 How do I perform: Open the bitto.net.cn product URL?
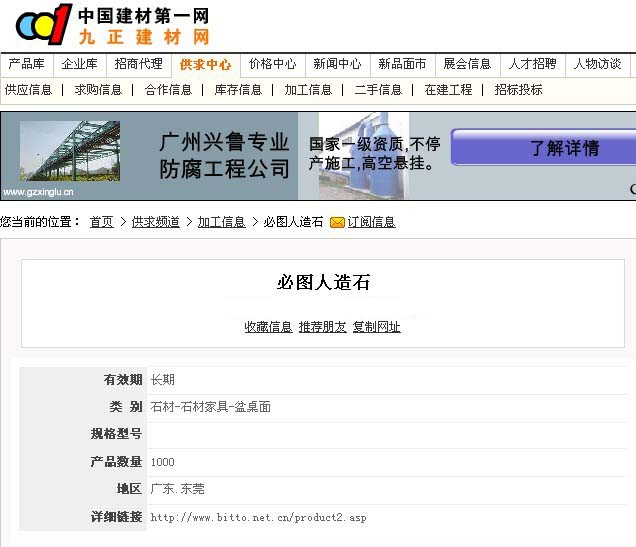(258, 518)
